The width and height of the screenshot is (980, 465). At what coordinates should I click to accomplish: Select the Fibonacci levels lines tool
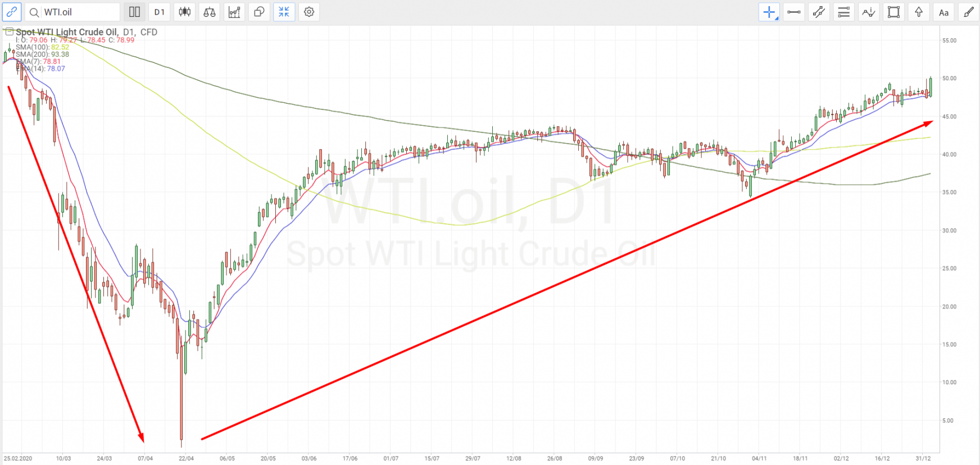coord(843,12)
